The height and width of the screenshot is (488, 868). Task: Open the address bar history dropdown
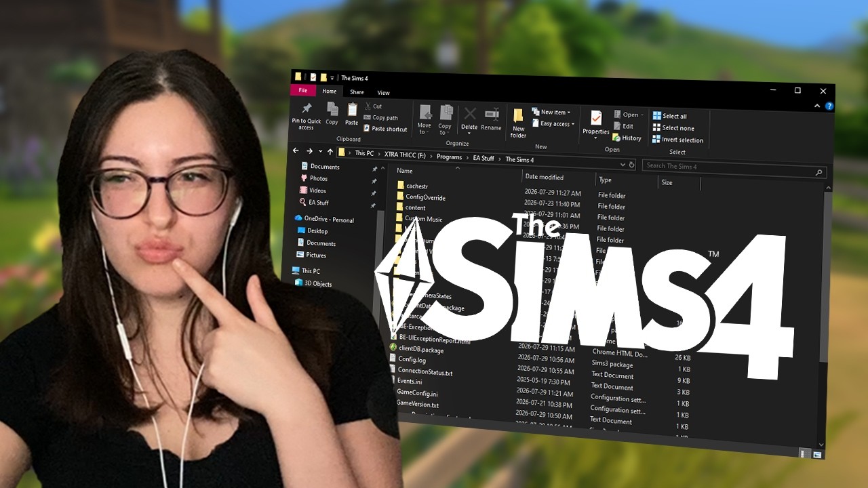[623, 164]
